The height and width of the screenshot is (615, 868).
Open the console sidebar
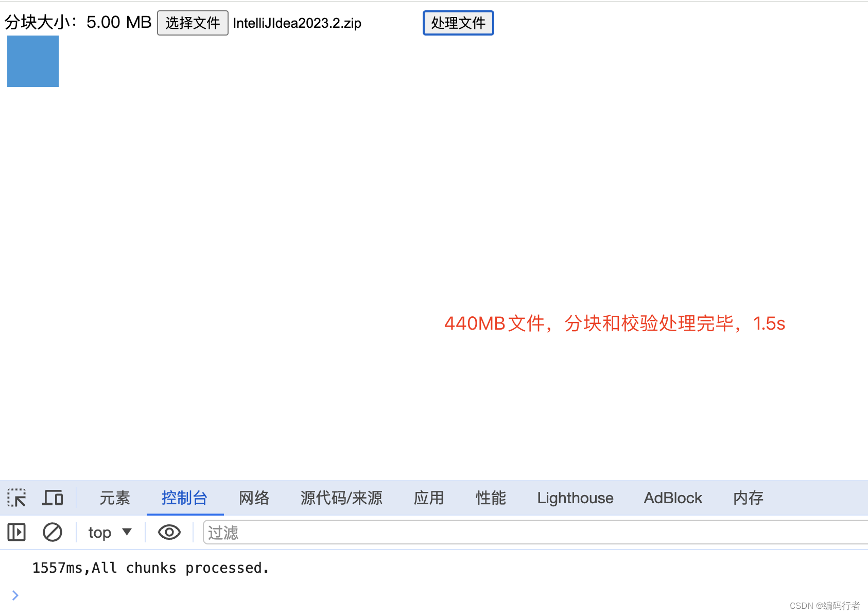(16, 532)
